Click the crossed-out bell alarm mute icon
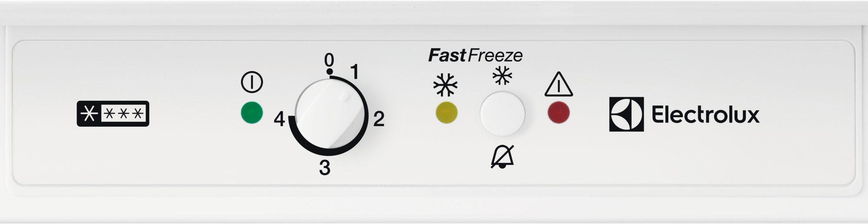 [x=503, y=157]
